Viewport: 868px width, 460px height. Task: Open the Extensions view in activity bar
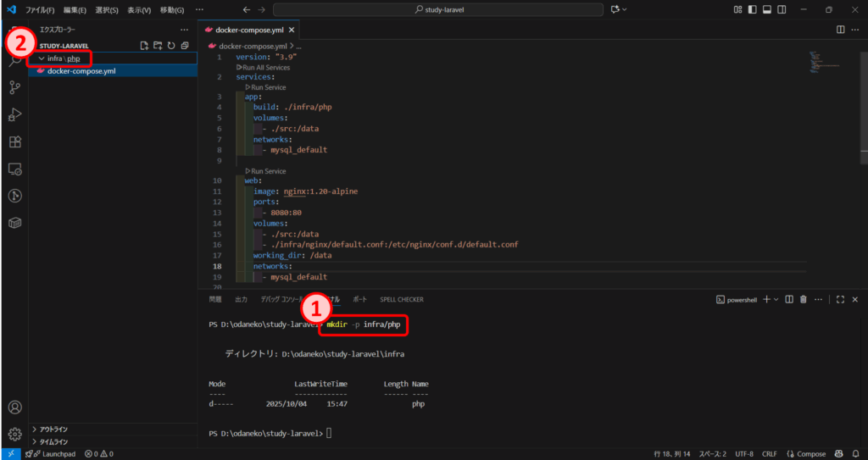tap(14, 141)
